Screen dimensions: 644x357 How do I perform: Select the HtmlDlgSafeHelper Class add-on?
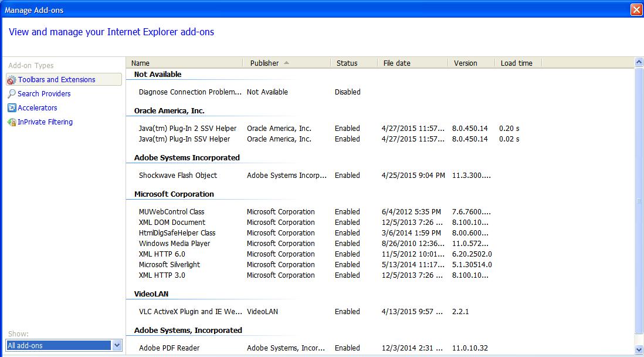pos(177,233)
